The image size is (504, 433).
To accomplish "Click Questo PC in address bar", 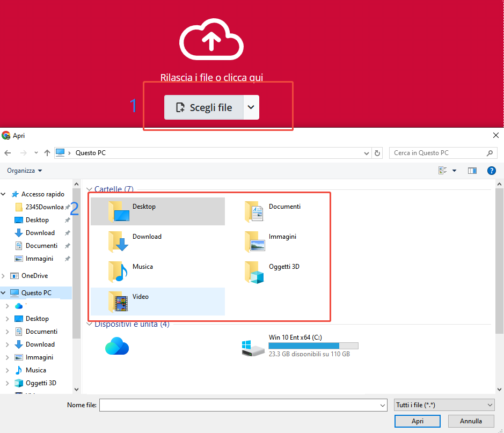I will tap(91, 153).
